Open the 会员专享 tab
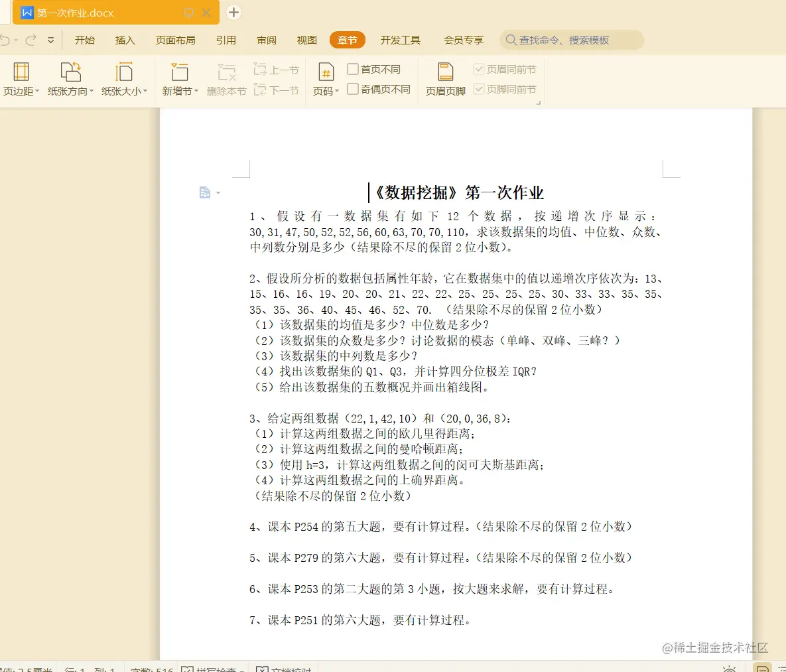786x672 pixels. 464,40
